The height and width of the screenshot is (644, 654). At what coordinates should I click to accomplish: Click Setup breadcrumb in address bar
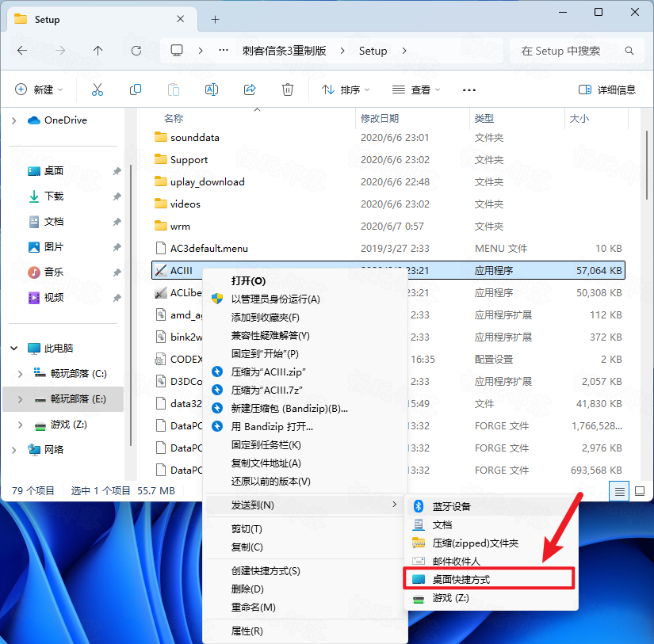pos(373,51)
